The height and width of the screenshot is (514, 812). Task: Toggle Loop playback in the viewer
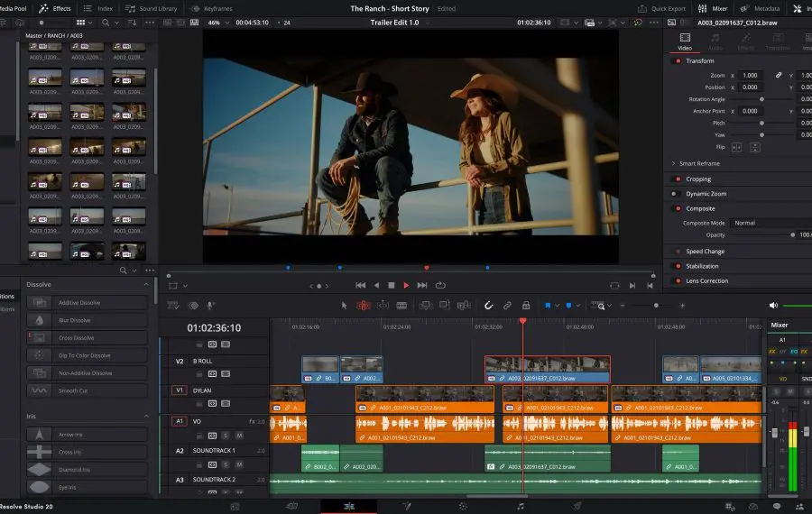(440, 285)
